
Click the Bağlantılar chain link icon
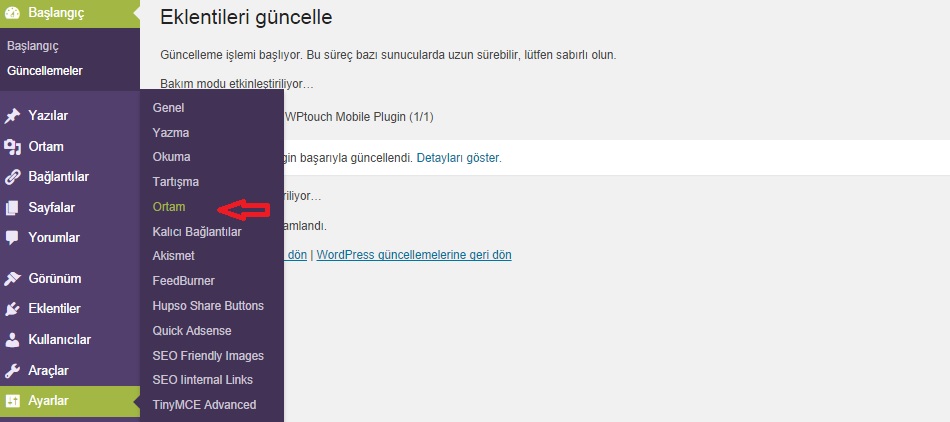[12, 178]
